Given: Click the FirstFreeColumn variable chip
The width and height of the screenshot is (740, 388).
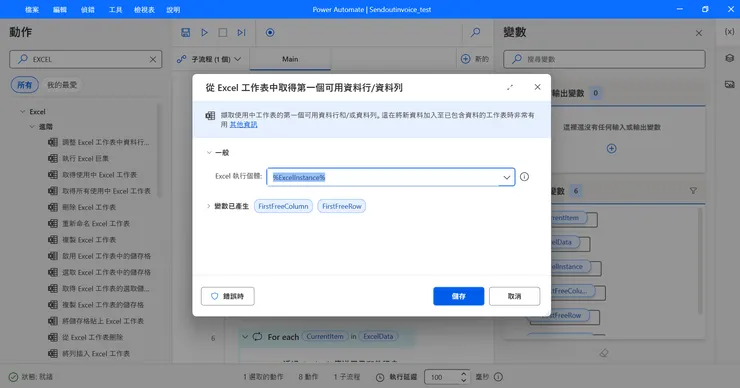Looking at the screenshot, I should (283, 206).
